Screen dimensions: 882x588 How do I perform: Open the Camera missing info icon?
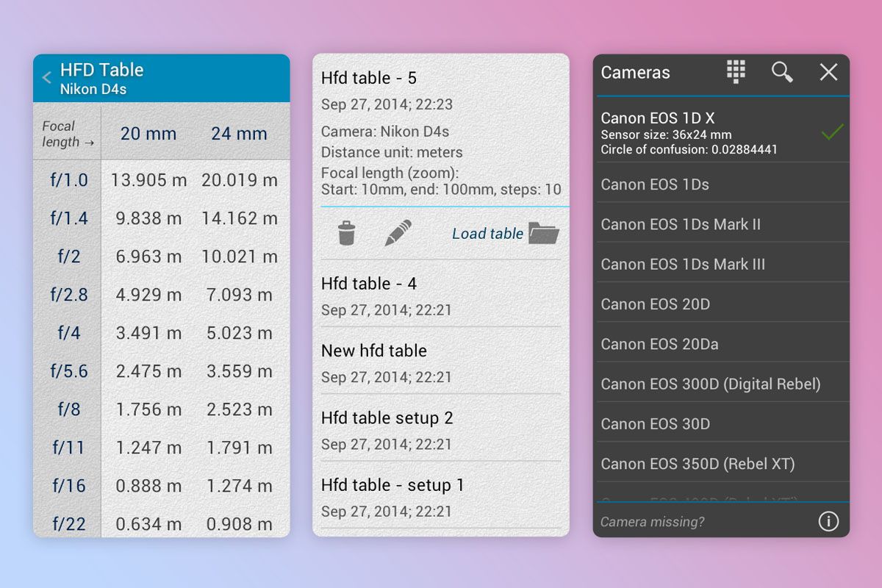pyautogui.click(x=828, y=521)
